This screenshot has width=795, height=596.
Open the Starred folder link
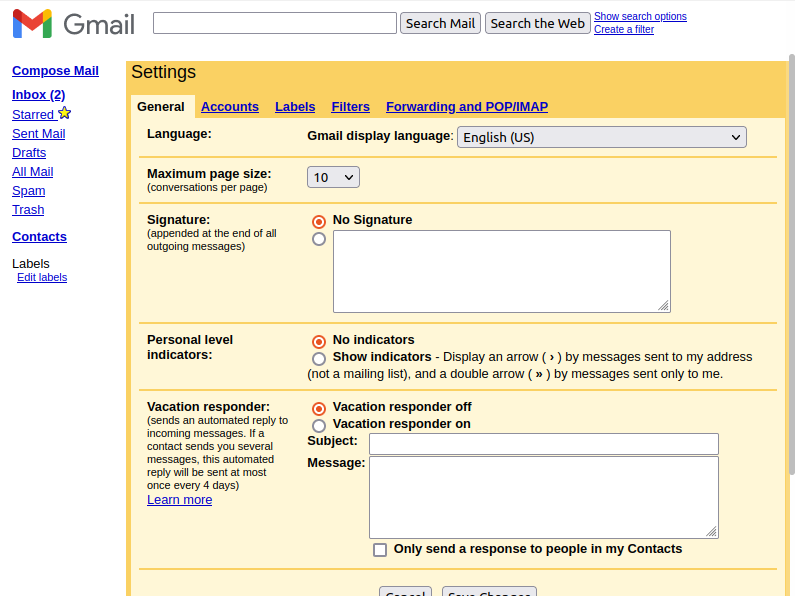[x=33, y=115]
